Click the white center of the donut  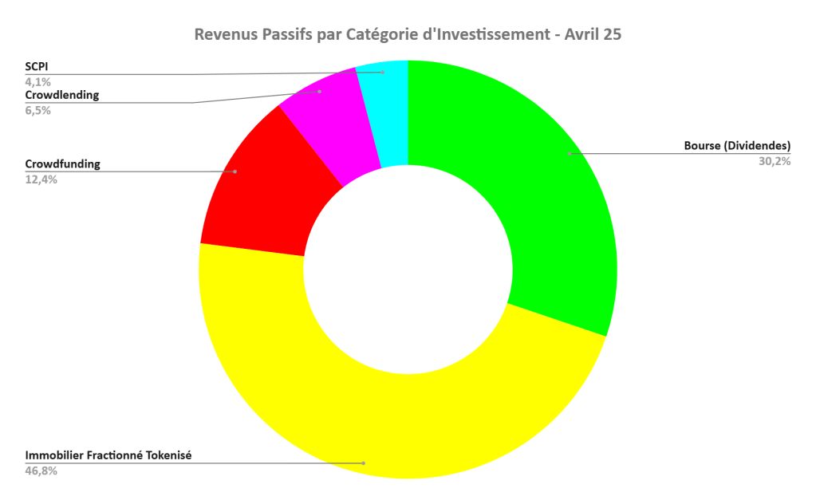408,270
